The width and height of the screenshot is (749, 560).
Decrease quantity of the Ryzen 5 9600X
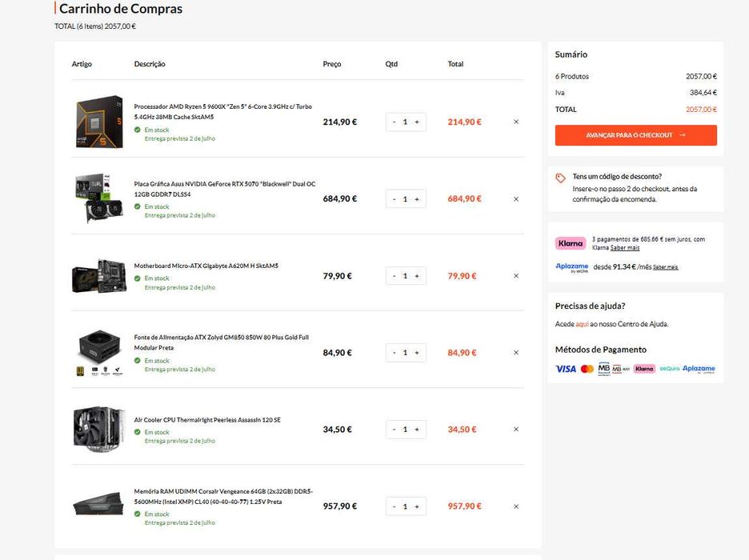point(394,122)
